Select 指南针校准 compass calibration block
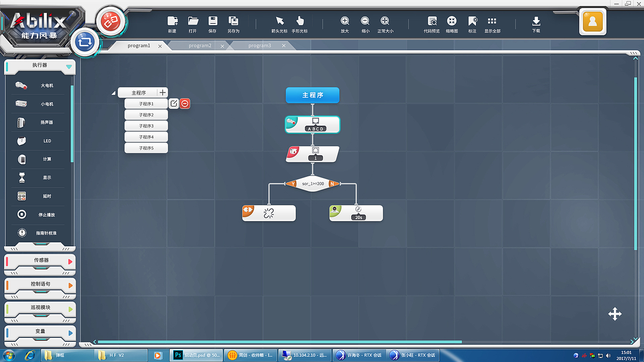644x362 pixels. (38, 233)
